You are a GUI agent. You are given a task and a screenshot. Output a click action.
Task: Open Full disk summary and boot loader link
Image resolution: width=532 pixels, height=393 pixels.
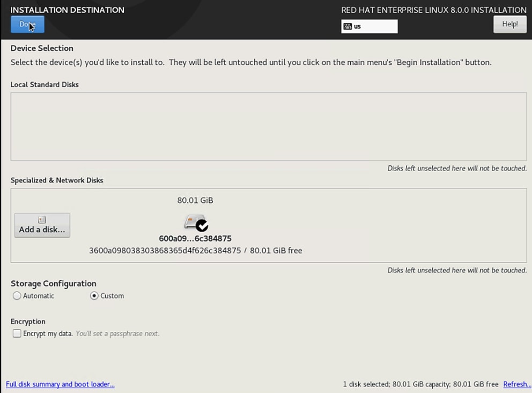tap(60, 384)
